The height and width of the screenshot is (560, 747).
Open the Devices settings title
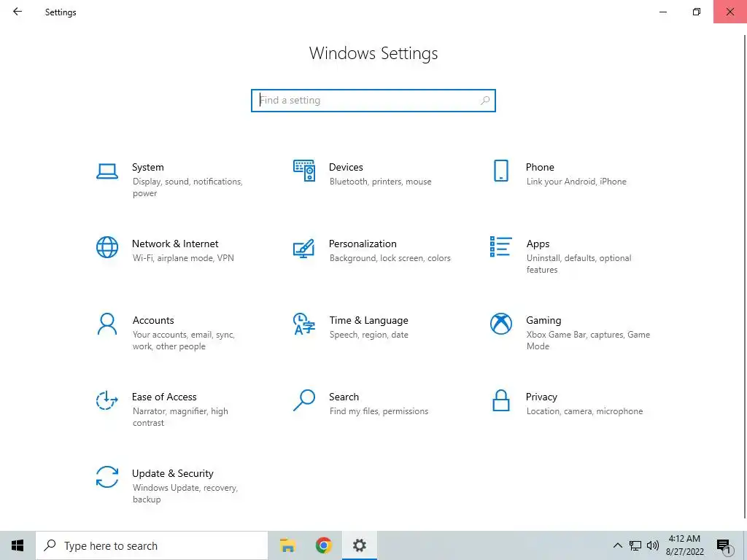(346, 167)
